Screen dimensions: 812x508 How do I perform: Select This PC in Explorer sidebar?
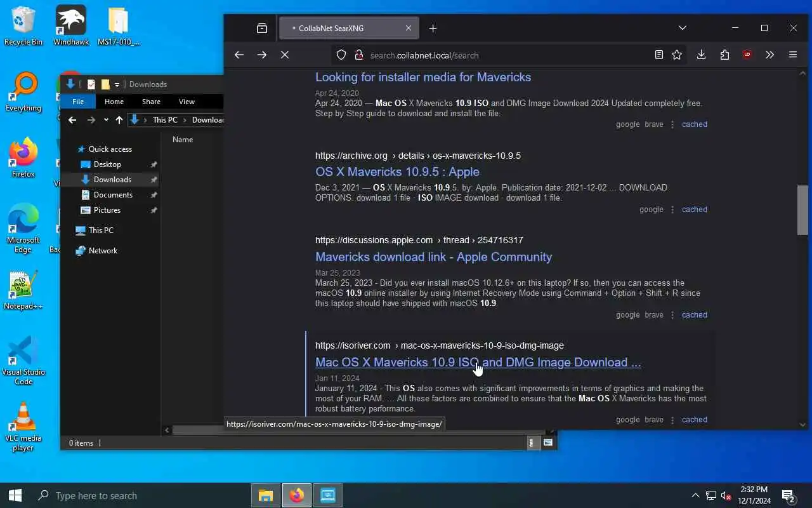(x=101, y=231)
